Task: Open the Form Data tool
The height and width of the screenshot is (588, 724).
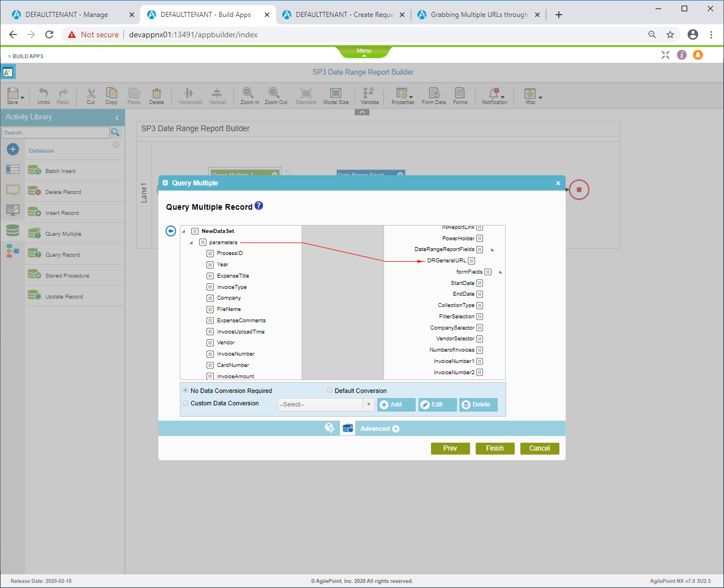Action: (433, 94)
